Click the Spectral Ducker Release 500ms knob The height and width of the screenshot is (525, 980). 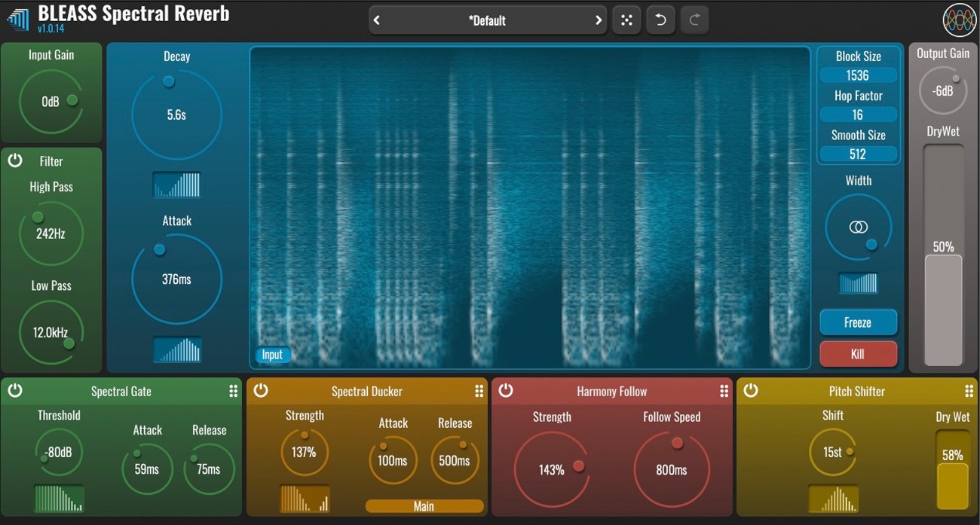tap(455, 460)
